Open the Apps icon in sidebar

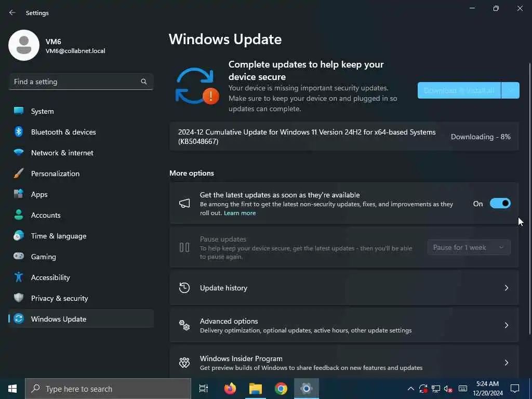click(19, 194)
